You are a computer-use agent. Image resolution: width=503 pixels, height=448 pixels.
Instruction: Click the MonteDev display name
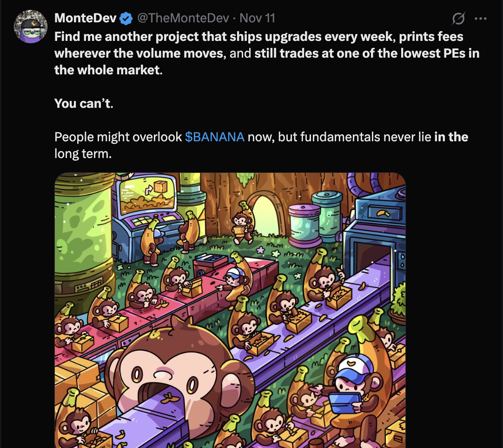point(86,18)
